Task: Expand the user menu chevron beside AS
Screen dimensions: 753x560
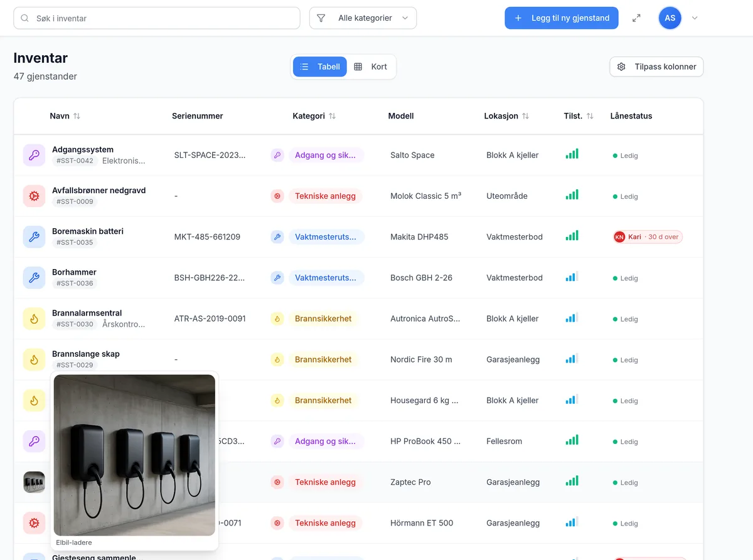Action: tap(695, 18)
